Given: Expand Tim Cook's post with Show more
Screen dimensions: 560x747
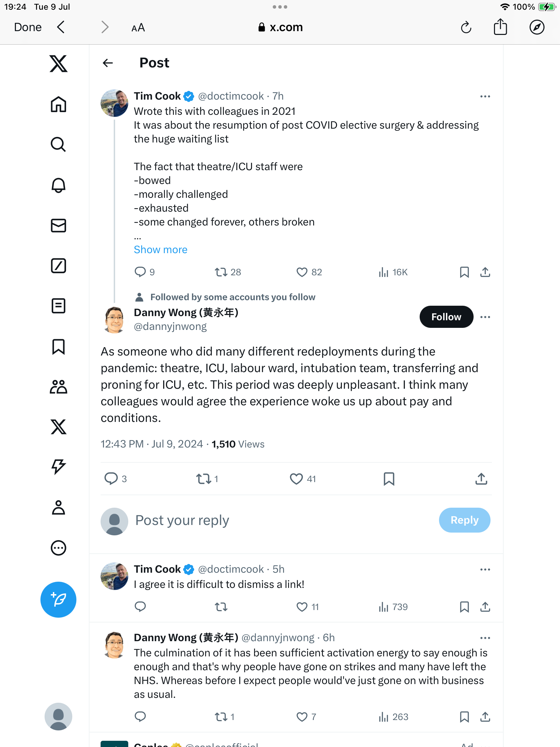Looking at the screenshot, I should pyautogui.click(x=161, y=250).
